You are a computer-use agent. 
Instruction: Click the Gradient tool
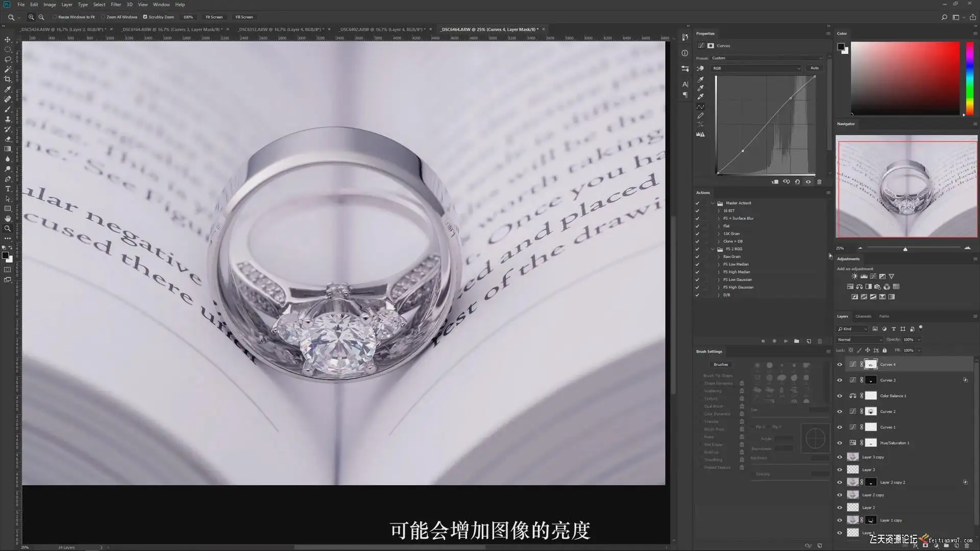pyautogui.click(x=8, y=149)
